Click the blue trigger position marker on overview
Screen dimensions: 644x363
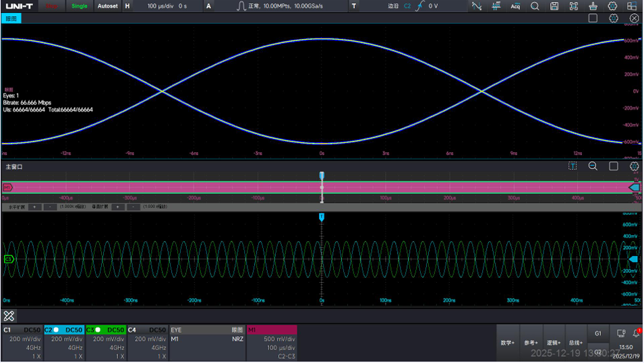[322, 176]
